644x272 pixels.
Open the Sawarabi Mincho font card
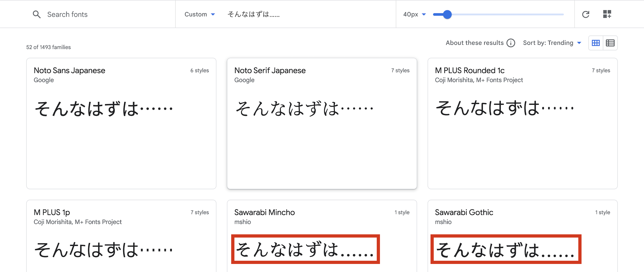(322, 236)
